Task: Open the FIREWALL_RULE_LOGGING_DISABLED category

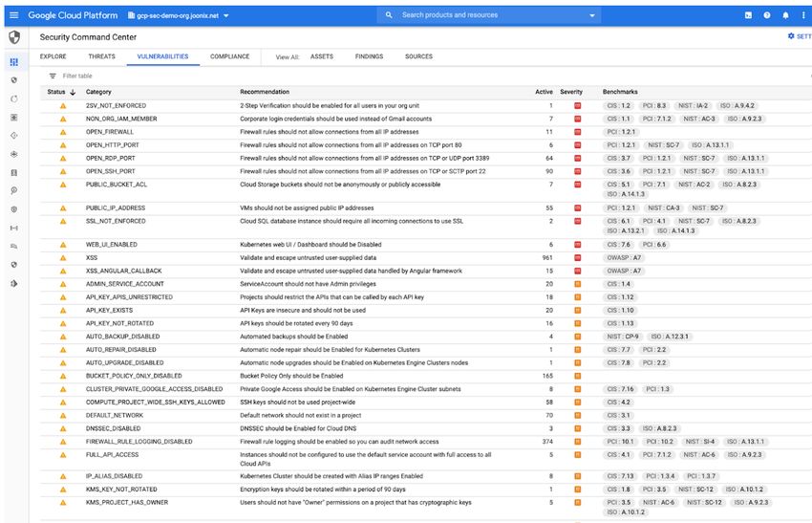Action: [x=139, y=442]
